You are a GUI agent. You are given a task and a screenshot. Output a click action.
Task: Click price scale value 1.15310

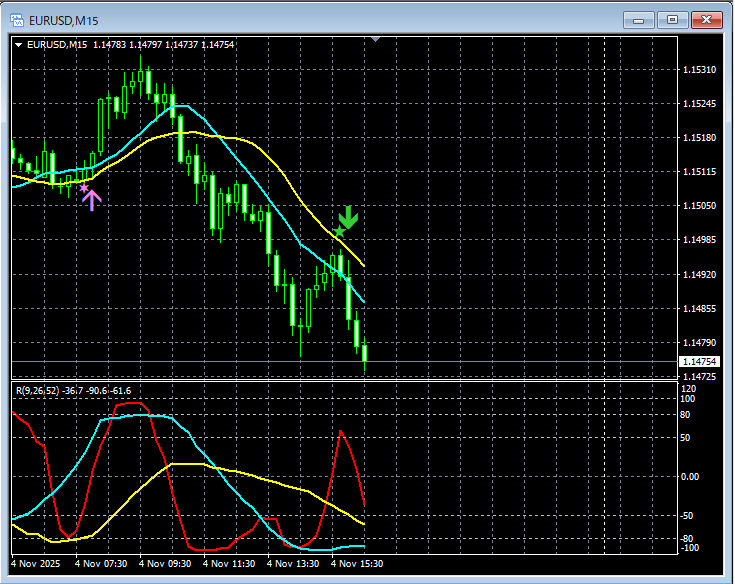[699, 69]
